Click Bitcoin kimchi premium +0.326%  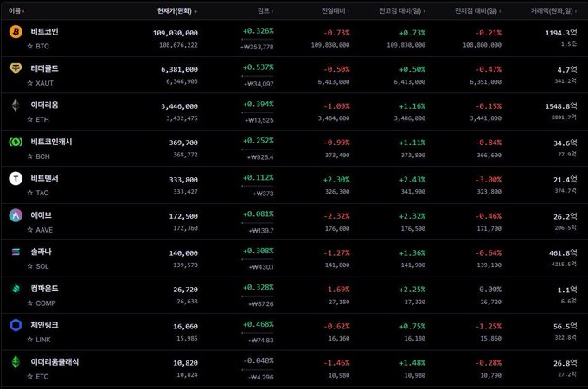(258, 31)
